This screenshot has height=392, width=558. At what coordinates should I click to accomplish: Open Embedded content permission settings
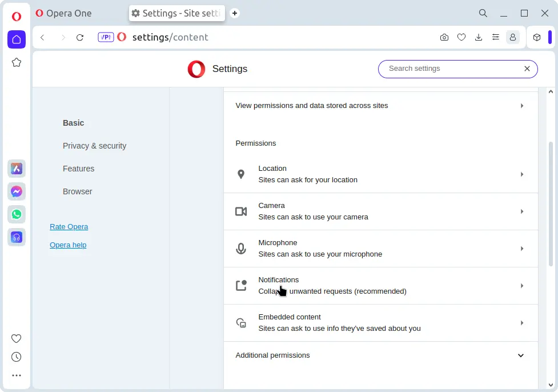pos(380,323)
